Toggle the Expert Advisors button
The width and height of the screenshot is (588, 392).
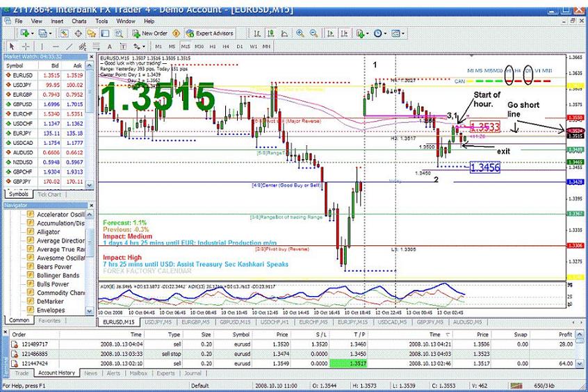(210, 33)
